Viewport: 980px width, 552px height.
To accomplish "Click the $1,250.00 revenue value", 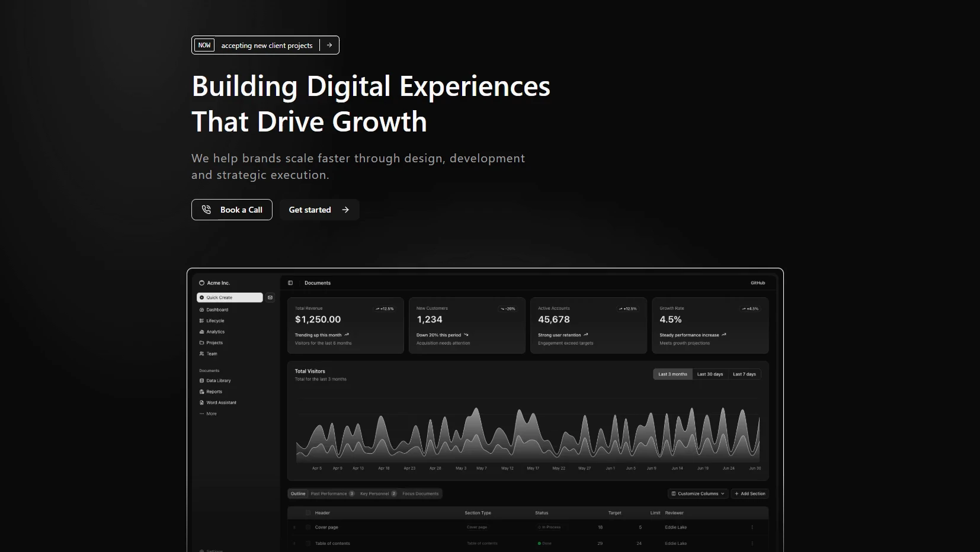I will [x=318, y=319].
